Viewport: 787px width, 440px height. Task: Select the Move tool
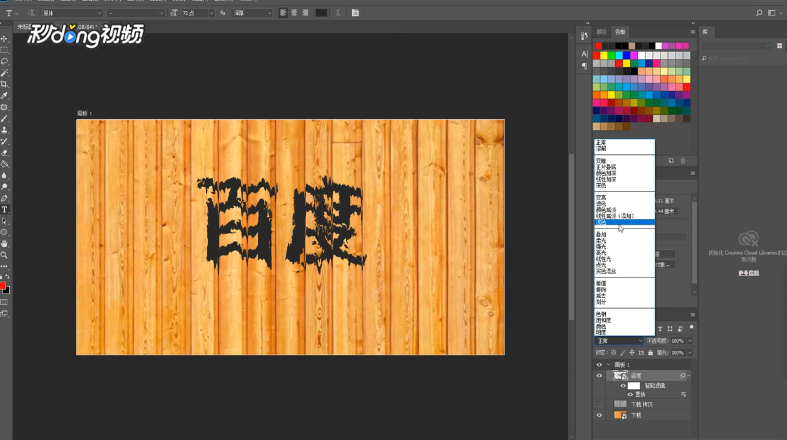[5, 39]
